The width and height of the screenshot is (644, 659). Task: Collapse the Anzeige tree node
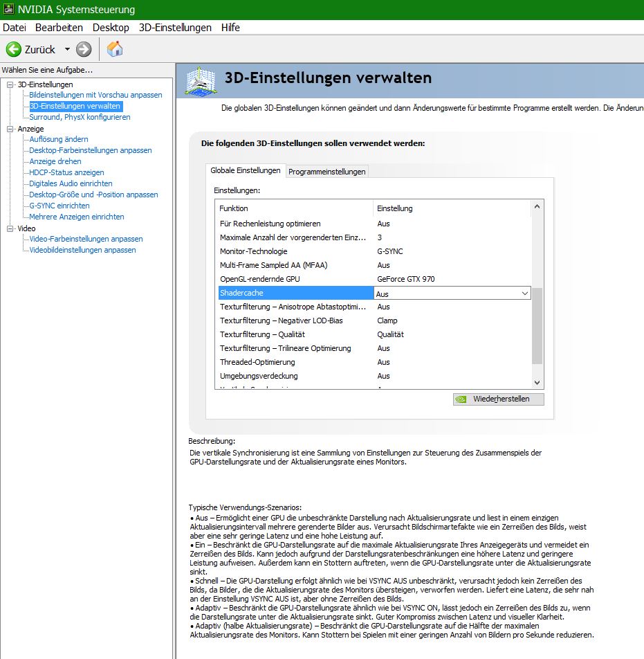pyautogui.click(x=10, y=129)
